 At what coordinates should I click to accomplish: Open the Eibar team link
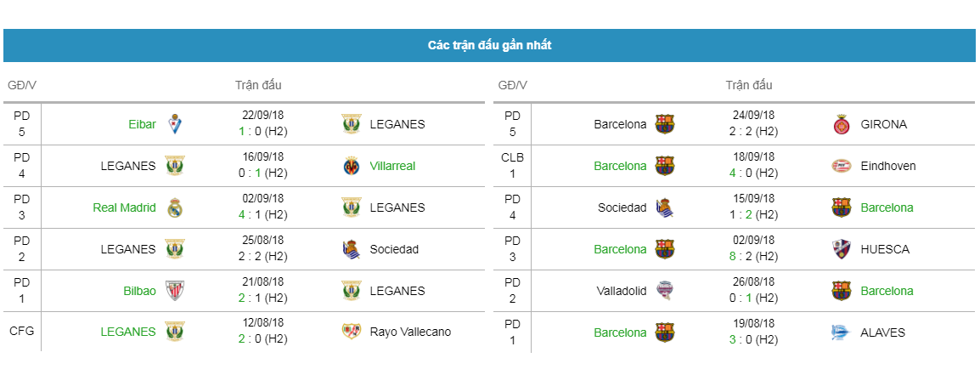tap(143, 124)
